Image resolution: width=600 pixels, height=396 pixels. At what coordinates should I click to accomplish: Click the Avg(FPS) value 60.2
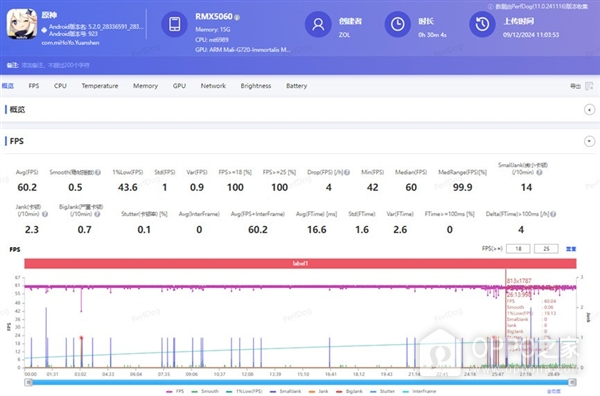coord(27,187)
